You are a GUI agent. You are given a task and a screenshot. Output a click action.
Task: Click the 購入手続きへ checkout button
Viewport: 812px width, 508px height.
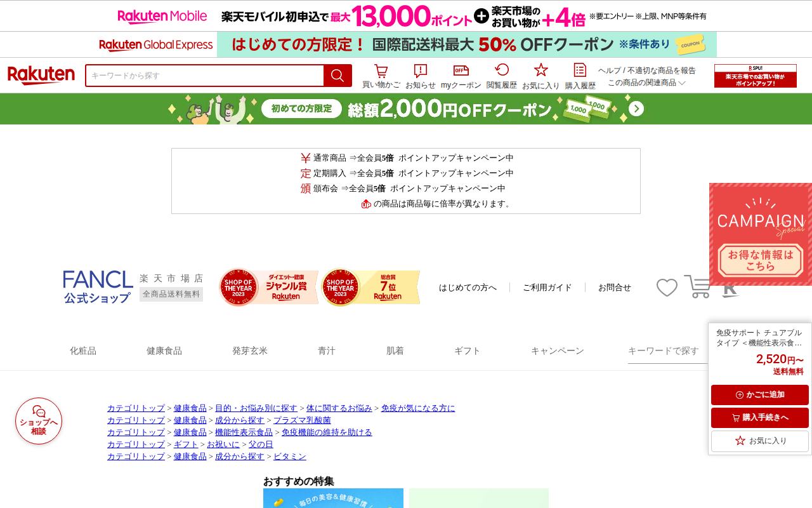click(x=760, y=418)
